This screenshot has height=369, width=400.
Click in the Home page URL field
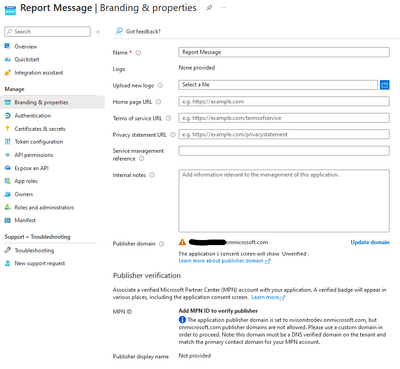coord(284,101)
